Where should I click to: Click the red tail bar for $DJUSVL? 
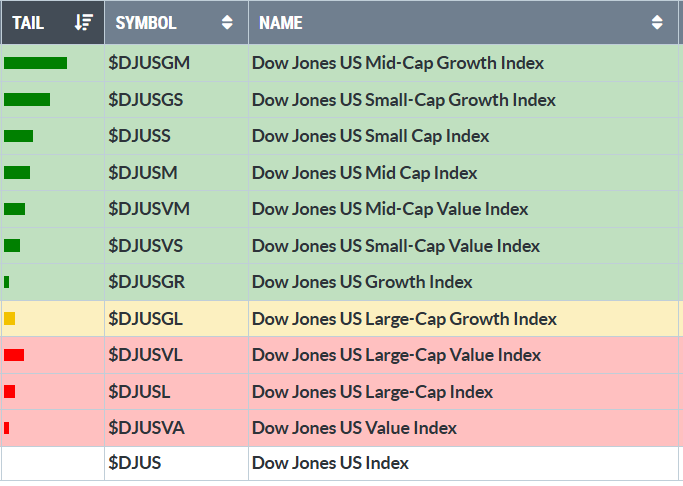[x=14, y=355]
